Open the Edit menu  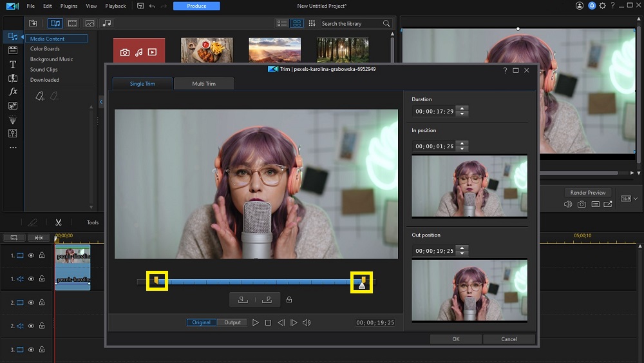tap(47, 6)
